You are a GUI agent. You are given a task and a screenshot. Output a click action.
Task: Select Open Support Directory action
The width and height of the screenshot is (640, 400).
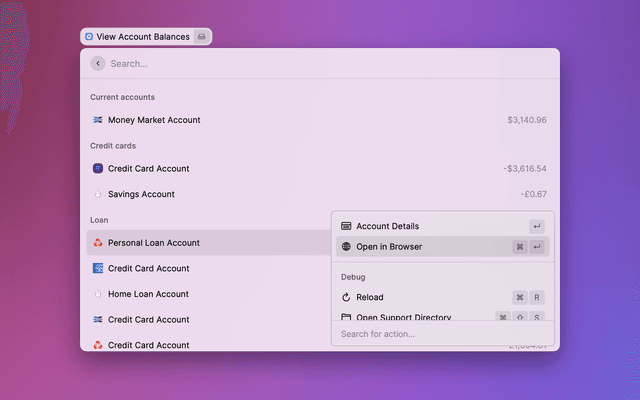click(403, 317)
